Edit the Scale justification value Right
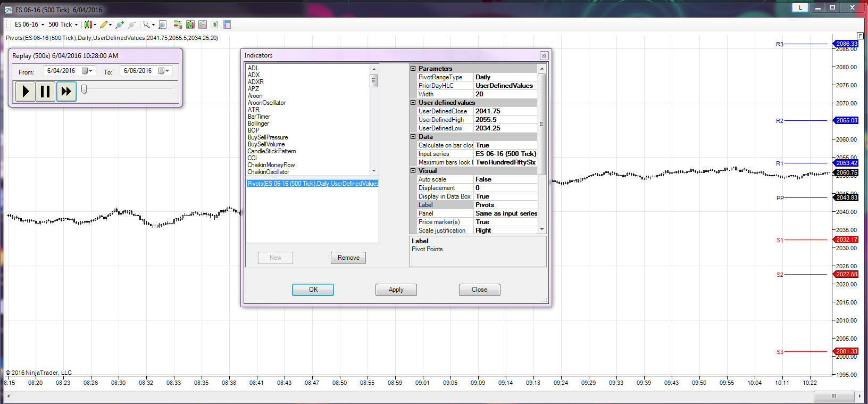The height and width of the screenshot is (404, 868). [x=505, y=230]
